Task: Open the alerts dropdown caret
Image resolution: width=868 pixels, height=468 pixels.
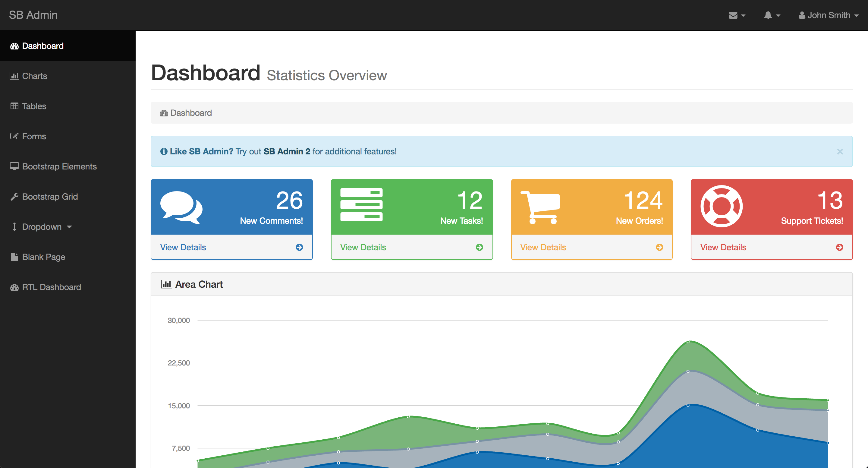Action: pyautogui.click(x=778, y=15)
